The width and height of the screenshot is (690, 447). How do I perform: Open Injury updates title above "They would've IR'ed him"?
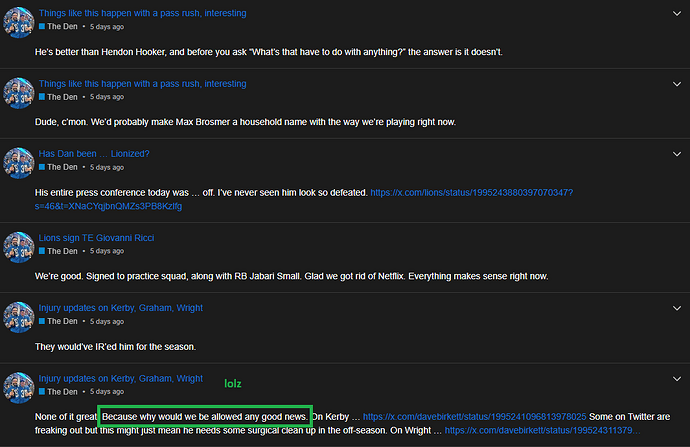click(120, 308)
